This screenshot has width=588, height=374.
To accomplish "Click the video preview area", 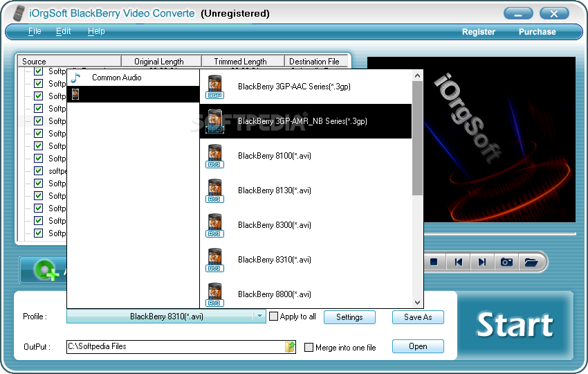I will 471,139.
